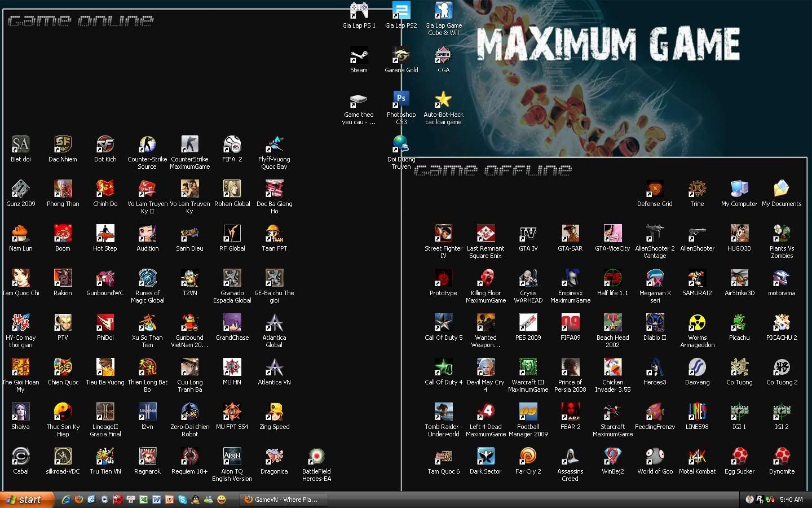Open Word from the Quick Launch bar

pyautogui.click(x=156, y=500)
